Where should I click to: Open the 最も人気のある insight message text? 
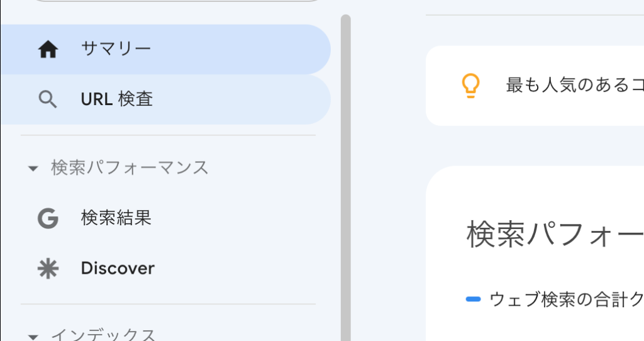point(575,85)
